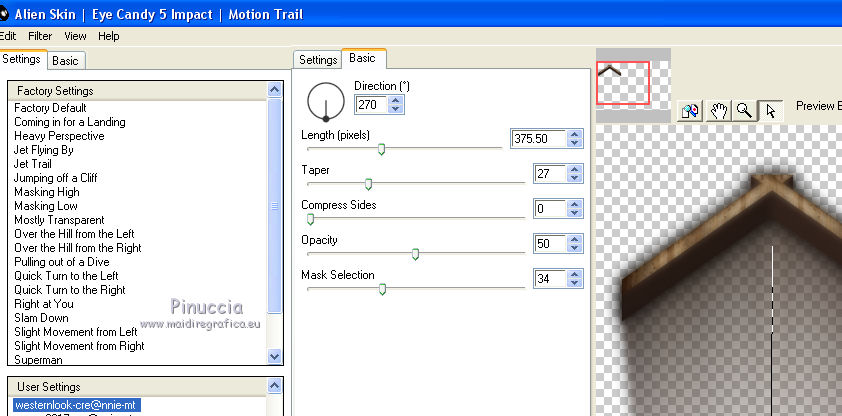Increase Length pixels with up arrow

coord(575,134)
